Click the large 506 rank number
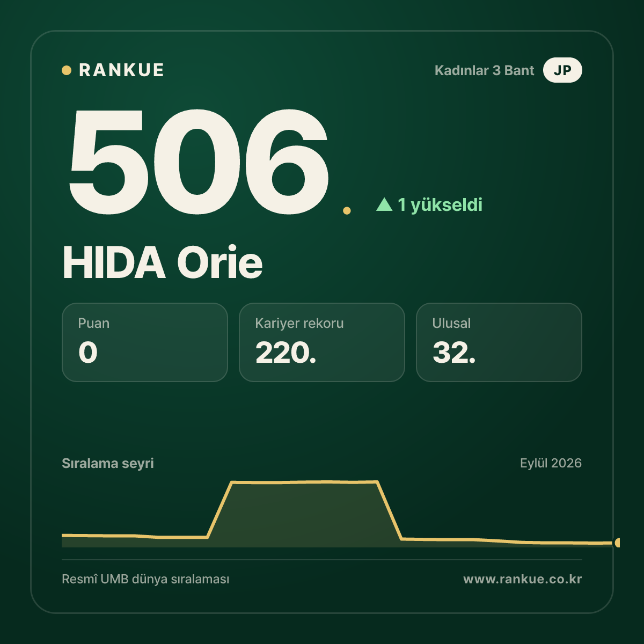This screenshot has width=644, height=644. click(x=199, y=161)
